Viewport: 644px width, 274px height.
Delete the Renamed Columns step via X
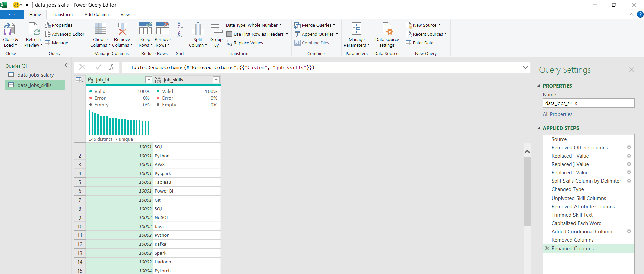point(547,248)
